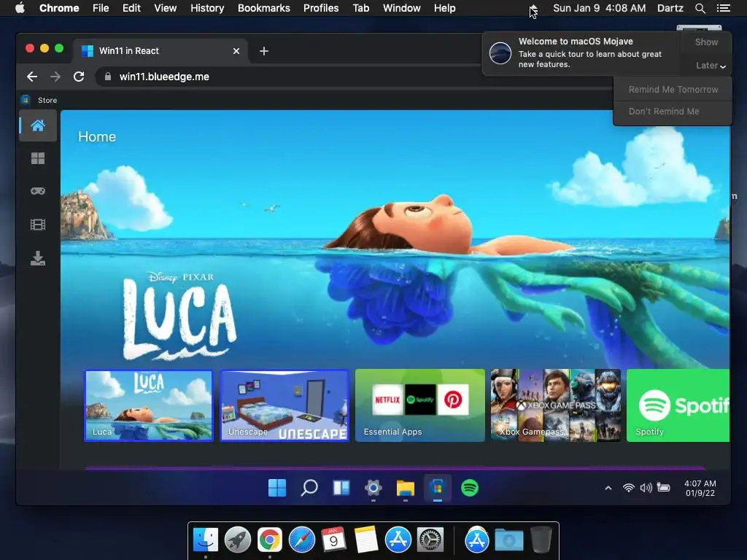747x560 pixels.
Task: Open Spotlight search in menu bar
Action: [x=700, y=8]
